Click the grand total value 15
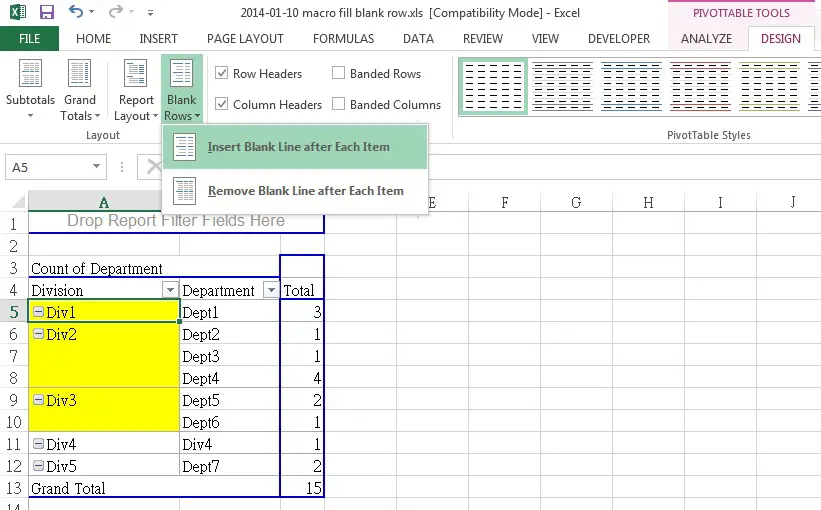 point(302,488)
